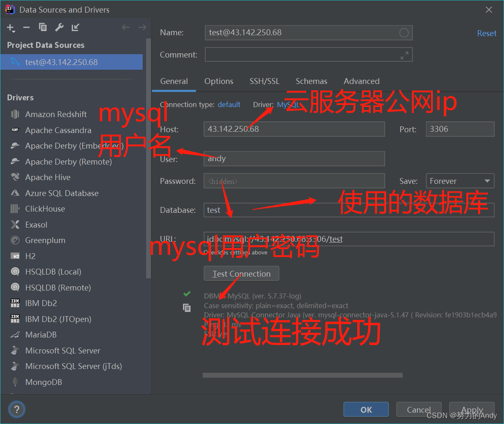This screenshot has width=504, height=424.
Task: Select Microsoft SQL Server (jTds) driver
Action: (x=73, y=366)
